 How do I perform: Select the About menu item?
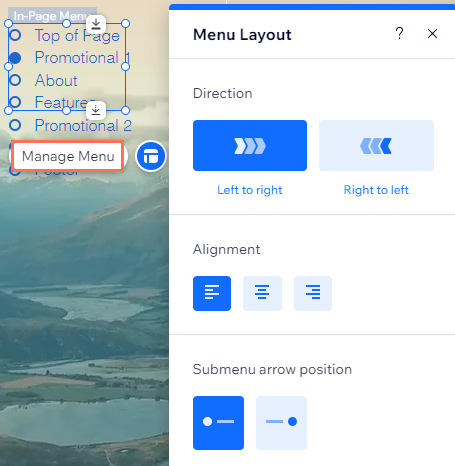56,80
